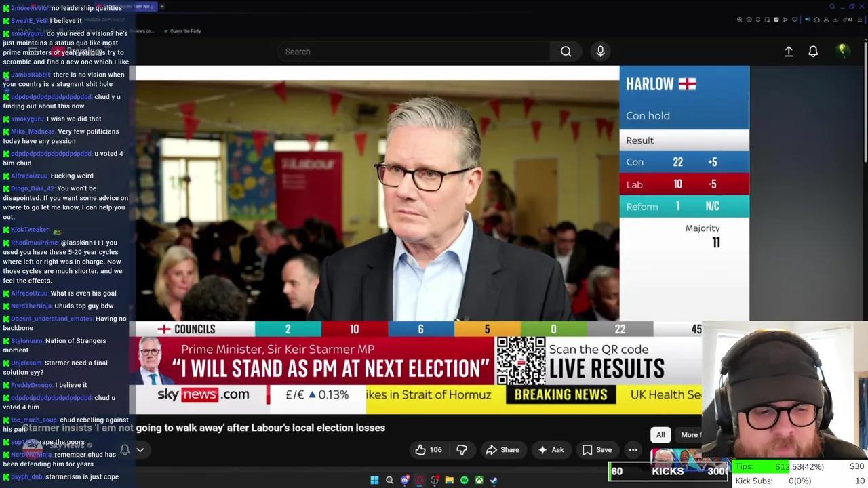Image resolution: width=868 pixels, height=488 pixels.
Task: Open Windows taskbar search
Action: (389, 481)
